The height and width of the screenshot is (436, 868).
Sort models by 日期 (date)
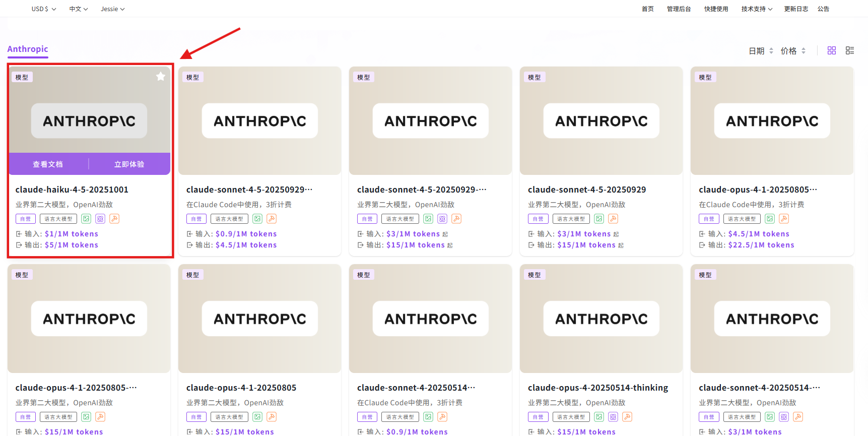coord(760,51)
